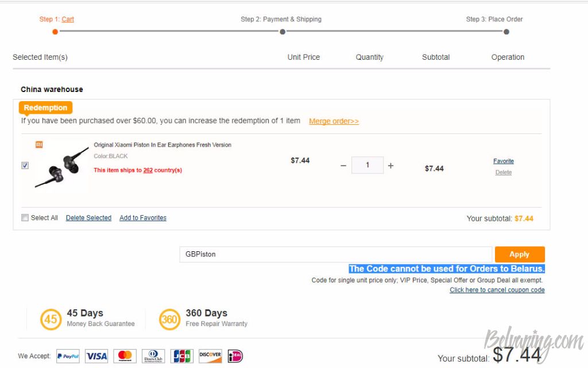Click the Redemption label badge
The height and width of the screenshot is (368, 588).
coord(45,108)
